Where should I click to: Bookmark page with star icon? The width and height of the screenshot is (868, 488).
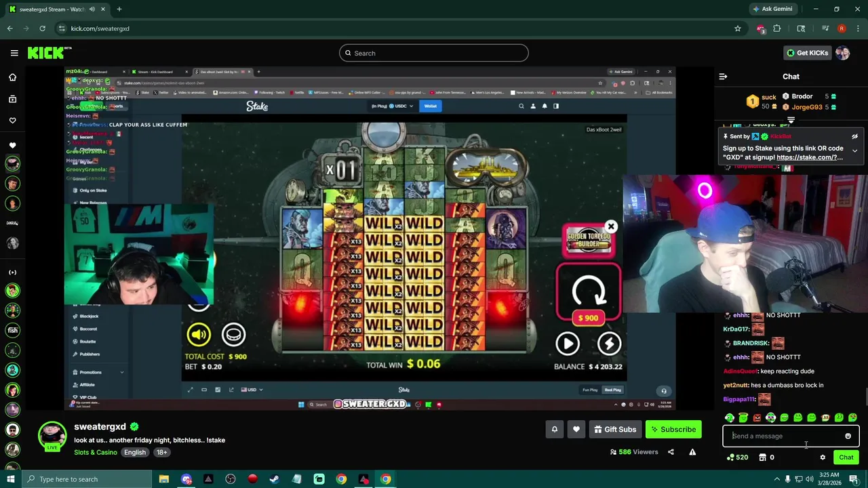[737, 28]
